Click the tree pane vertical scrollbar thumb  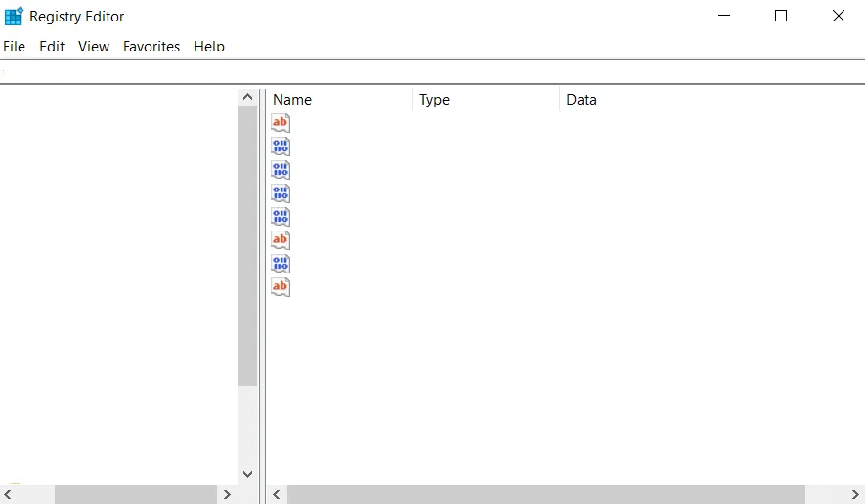[x=247, y=246]
